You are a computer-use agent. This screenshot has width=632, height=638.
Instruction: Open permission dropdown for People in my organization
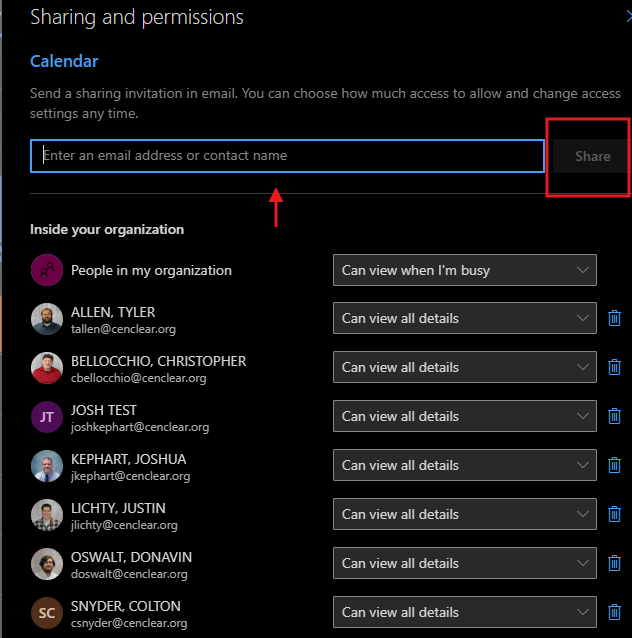coord(464,270)
